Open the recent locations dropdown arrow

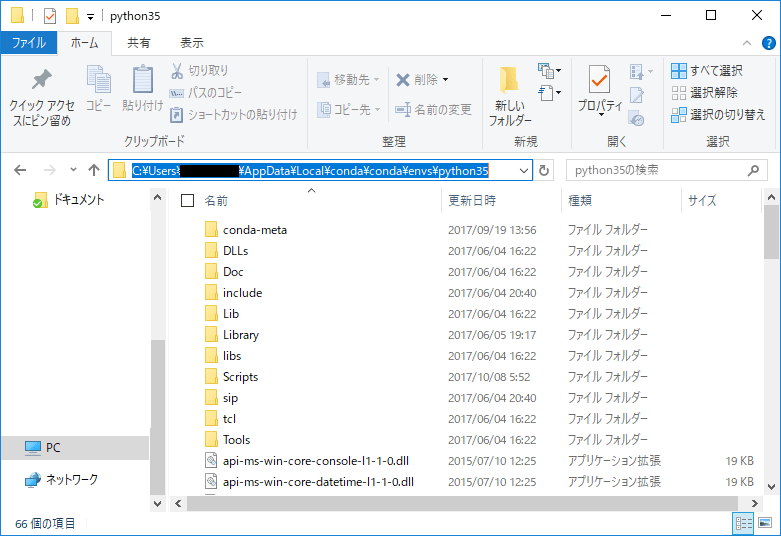point(73,170)
